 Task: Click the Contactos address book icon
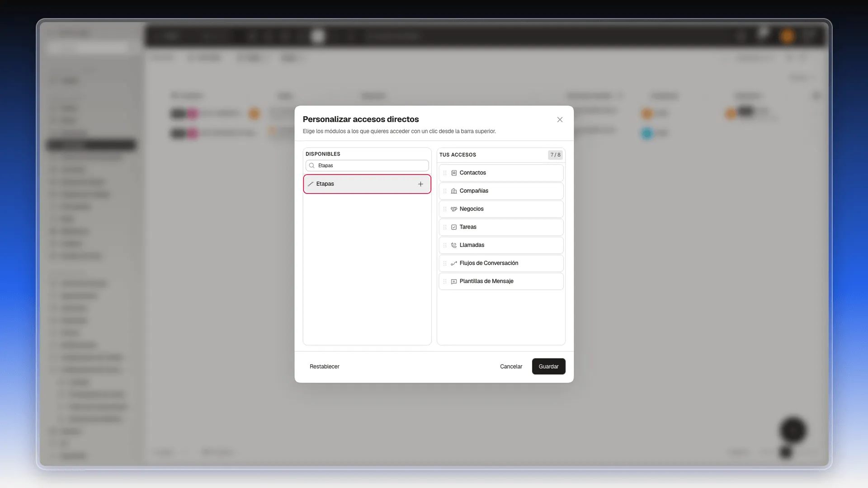tap(454, 173)
